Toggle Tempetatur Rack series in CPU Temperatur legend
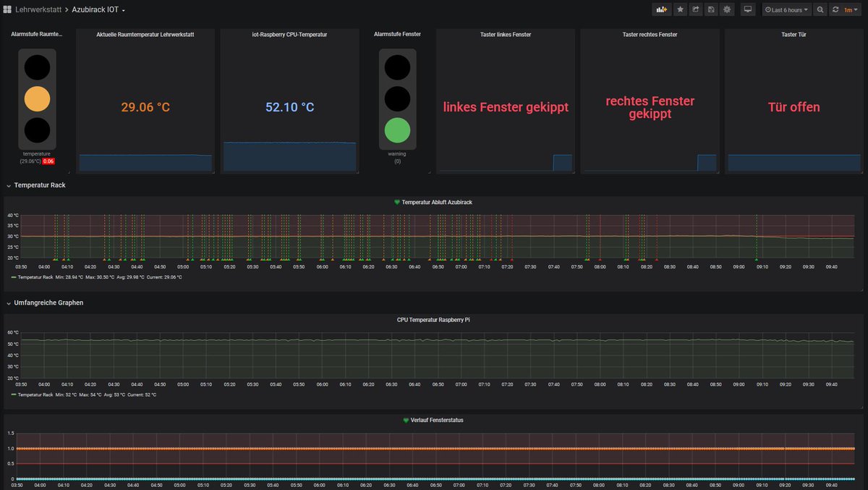This screenshot has height=490, width=868. point(35,394)
